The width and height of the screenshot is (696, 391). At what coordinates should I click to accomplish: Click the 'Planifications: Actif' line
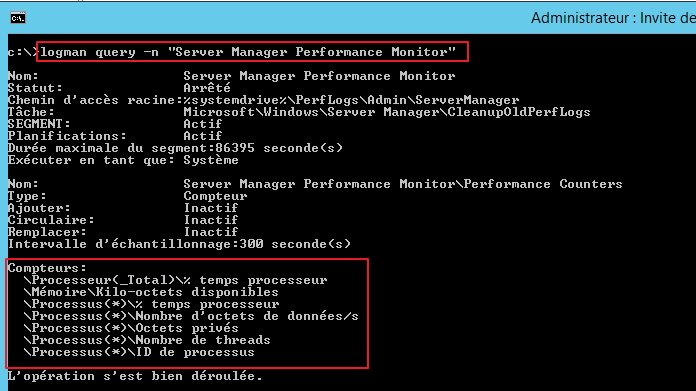[x=115, y=136]
